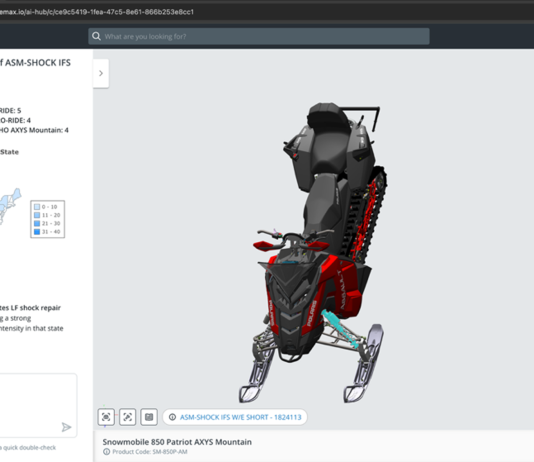
Task: Click the '11 - 20' legend color swatch
Action: click(37, 215)
